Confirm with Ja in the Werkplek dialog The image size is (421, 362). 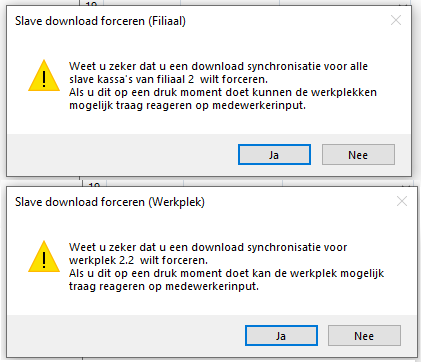pos(281,336)
